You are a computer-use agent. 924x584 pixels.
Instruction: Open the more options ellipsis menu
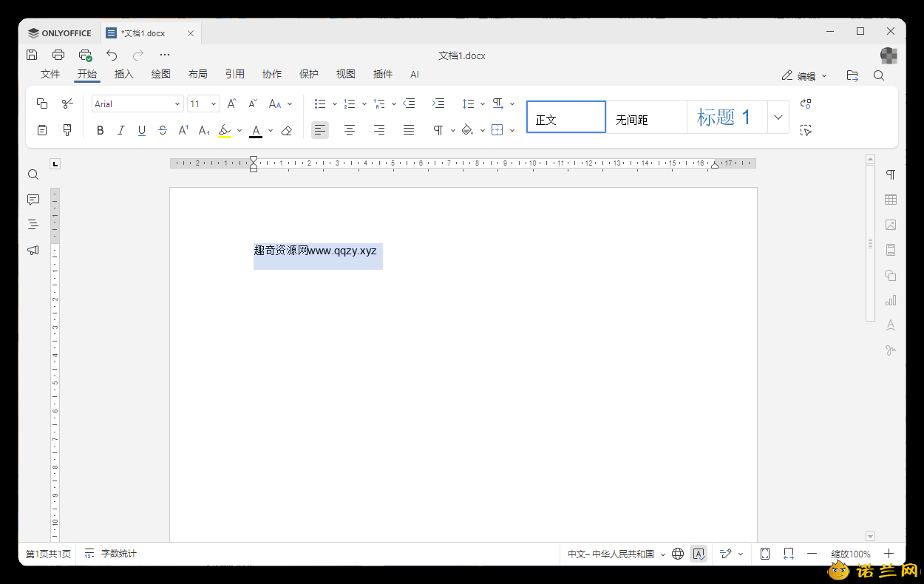coord(165,55)
